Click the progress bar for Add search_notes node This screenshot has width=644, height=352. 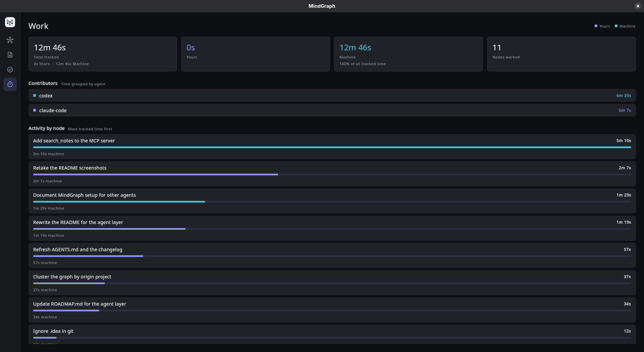click(332, 147)
